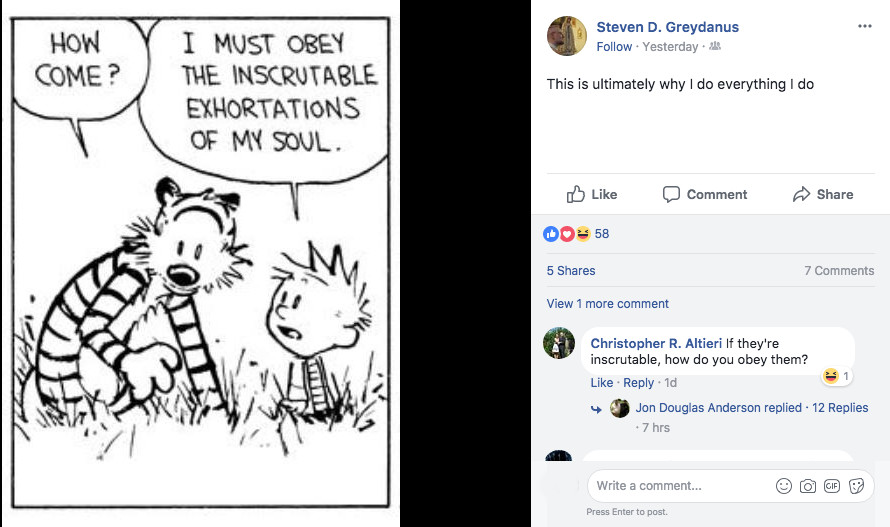Expand View 1 more comment

click(x=607, y=304)
